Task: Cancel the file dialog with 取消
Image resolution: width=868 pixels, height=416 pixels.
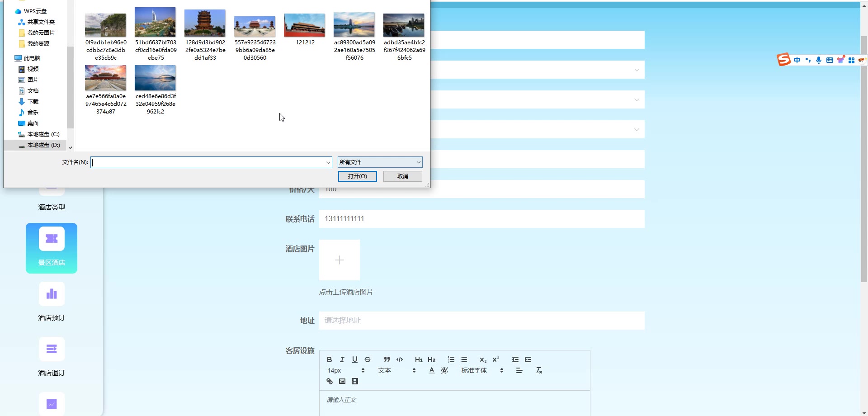Action: pos(403,176)
